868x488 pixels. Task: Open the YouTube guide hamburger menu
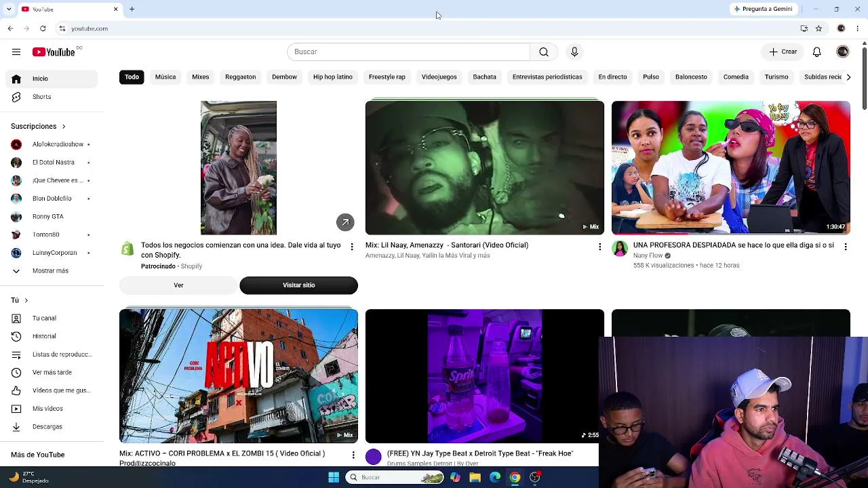(16, 52)
